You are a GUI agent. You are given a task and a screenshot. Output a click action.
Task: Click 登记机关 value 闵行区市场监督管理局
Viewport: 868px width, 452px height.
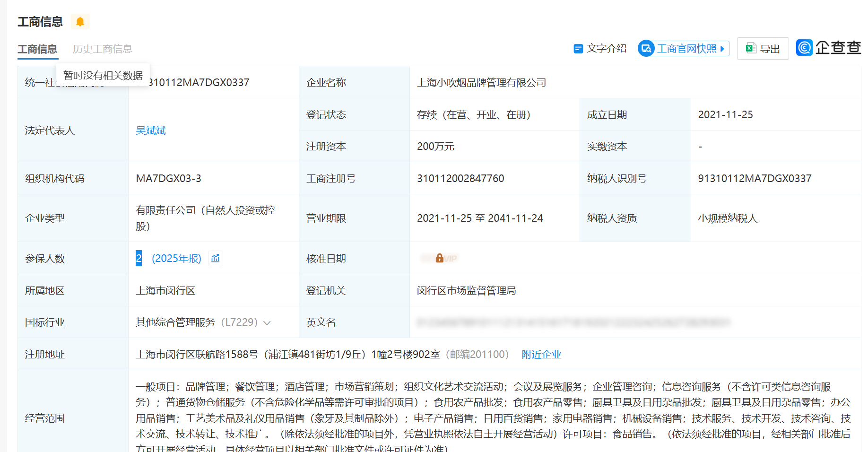click(466, 291)
